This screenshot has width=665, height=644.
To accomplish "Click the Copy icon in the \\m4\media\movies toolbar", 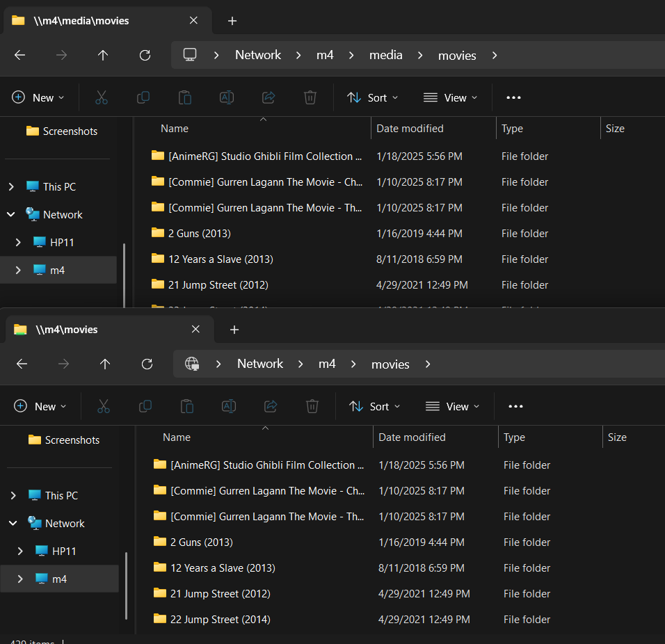I will point(143,97).
